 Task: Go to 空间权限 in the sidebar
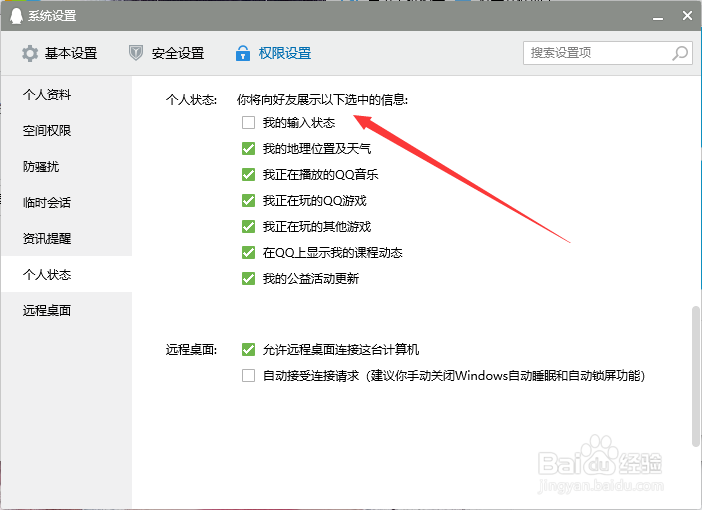(x=66, y=130)
